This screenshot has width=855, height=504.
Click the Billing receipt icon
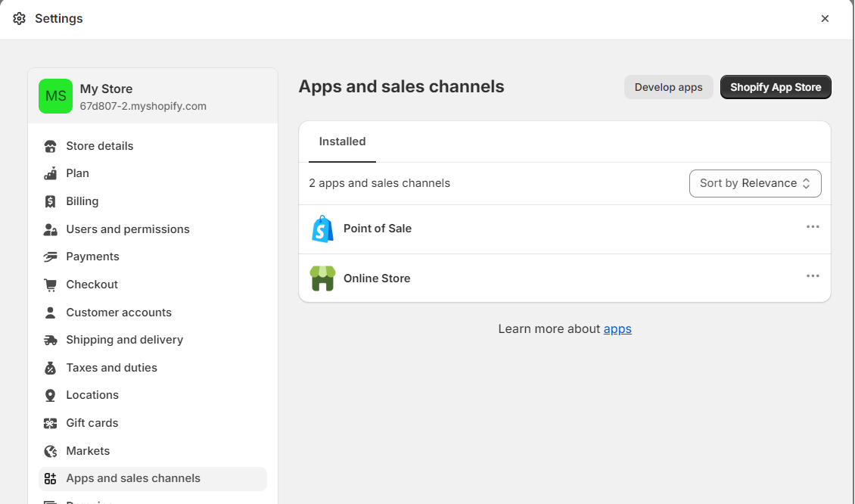coord(50,201)
